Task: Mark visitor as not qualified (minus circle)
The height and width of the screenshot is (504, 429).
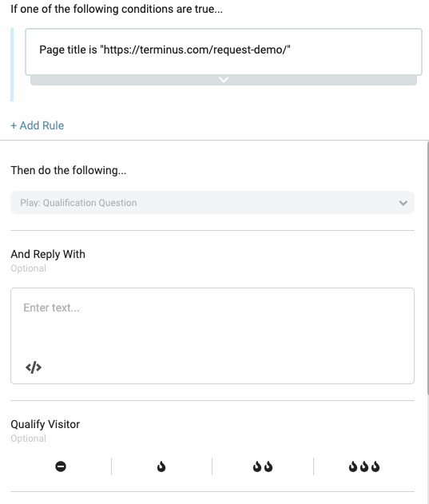Action: pyautogui.click(x=61, y=466)
